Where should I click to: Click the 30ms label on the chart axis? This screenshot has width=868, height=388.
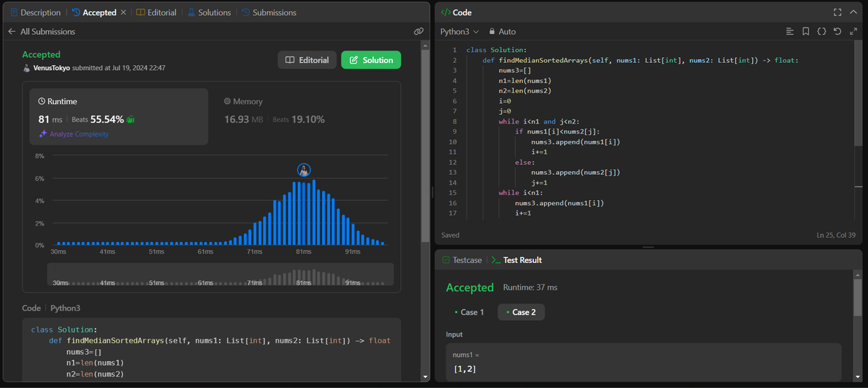[59, 251]
